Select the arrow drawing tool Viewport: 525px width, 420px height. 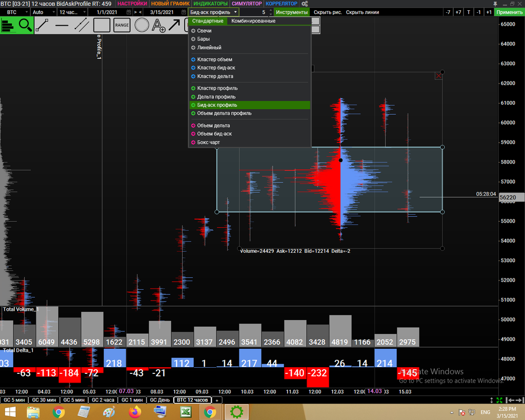coord(174,26)
